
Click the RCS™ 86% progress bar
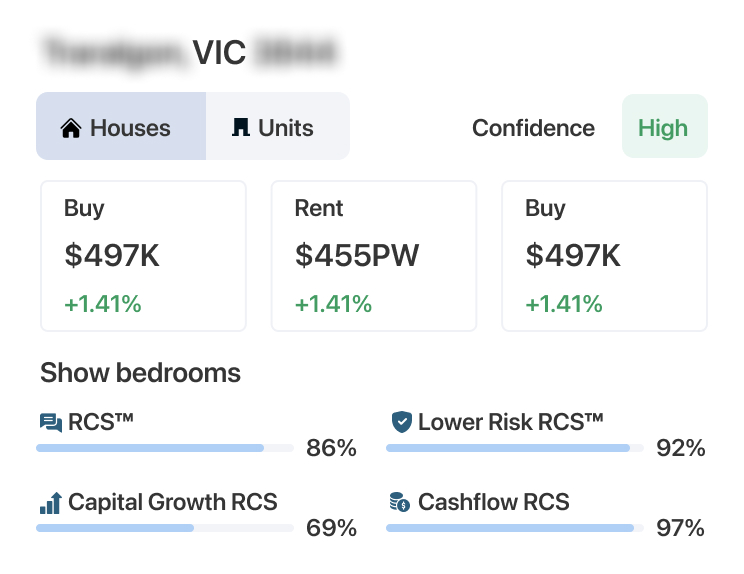tap(164, 448)
